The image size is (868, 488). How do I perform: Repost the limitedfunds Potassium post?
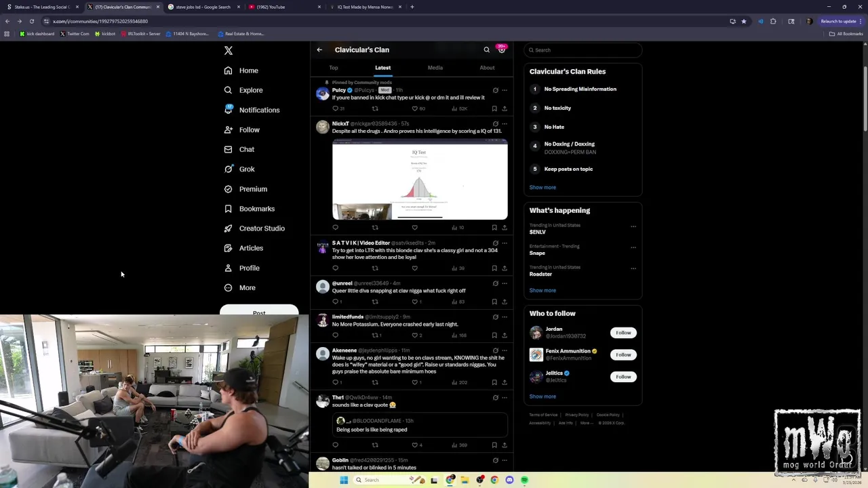tap(375, 335)
